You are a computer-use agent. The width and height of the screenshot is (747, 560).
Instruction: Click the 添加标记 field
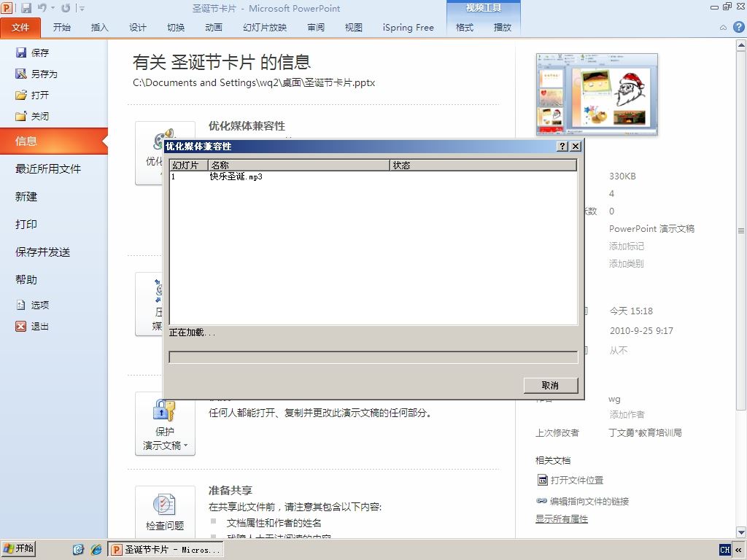627,246
